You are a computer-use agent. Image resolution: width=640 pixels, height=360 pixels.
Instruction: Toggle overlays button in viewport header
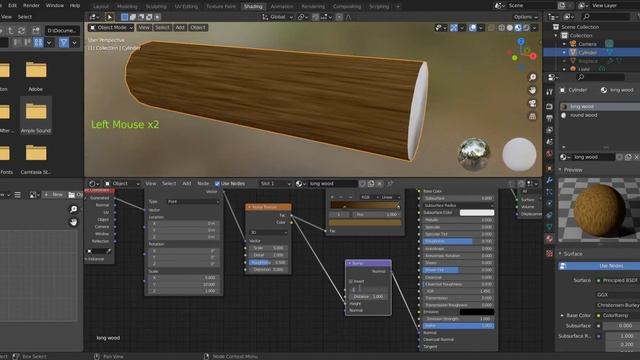tap(473, 28)
